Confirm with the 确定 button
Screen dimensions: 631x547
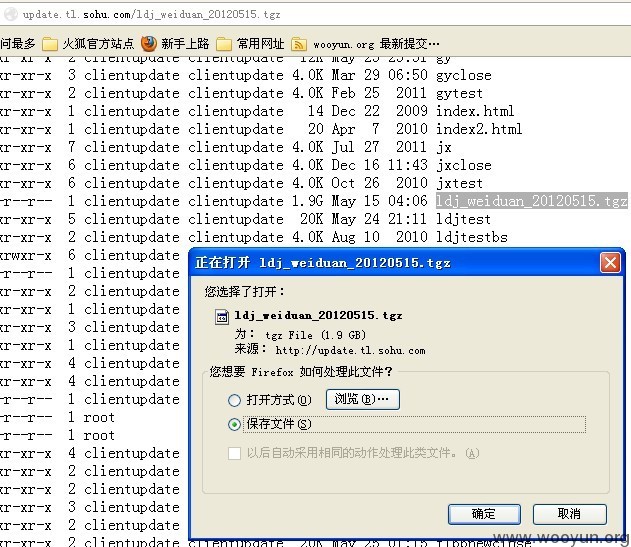484,514
